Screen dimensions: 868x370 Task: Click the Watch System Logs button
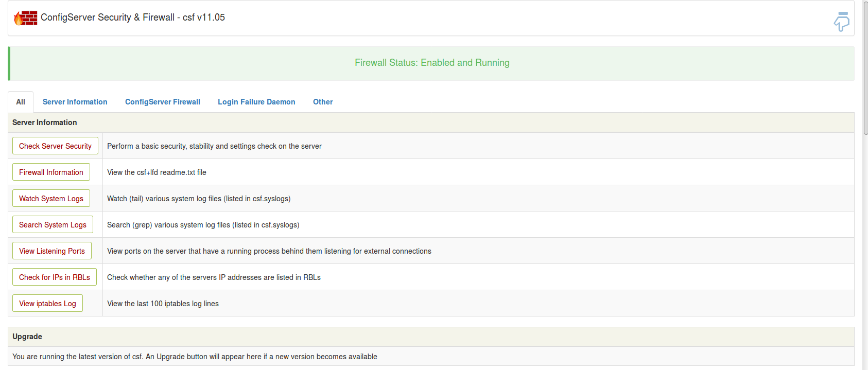[x=51, y=199]
